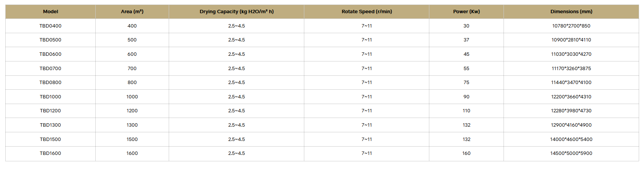Click the power value 132 in TBD1300 row
644x170 pixels.
(x=466, y=125)
